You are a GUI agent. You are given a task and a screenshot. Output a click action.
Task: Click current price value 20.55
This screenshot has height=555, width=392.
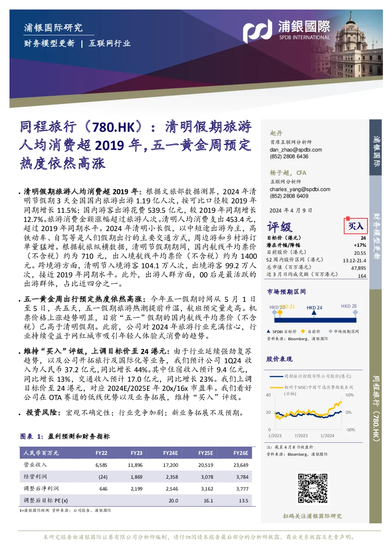pyautogui.click(x=360, y=253)
